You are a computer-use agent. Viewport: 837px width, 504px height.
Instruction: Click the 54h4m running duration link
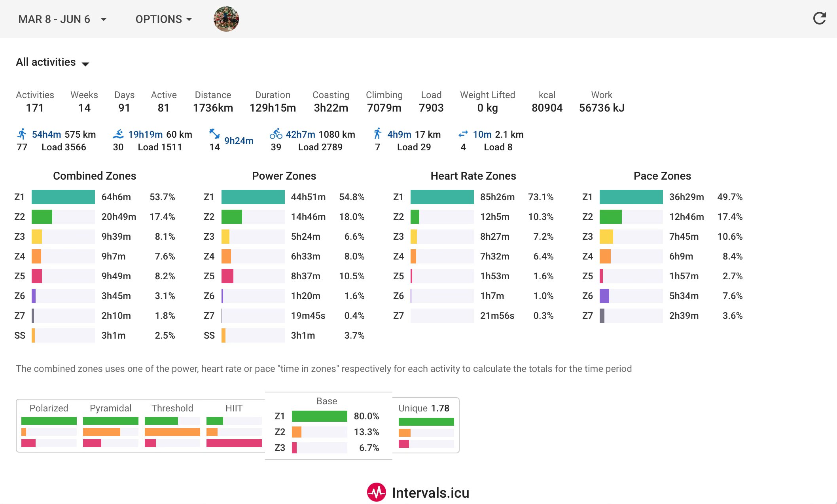46,135
